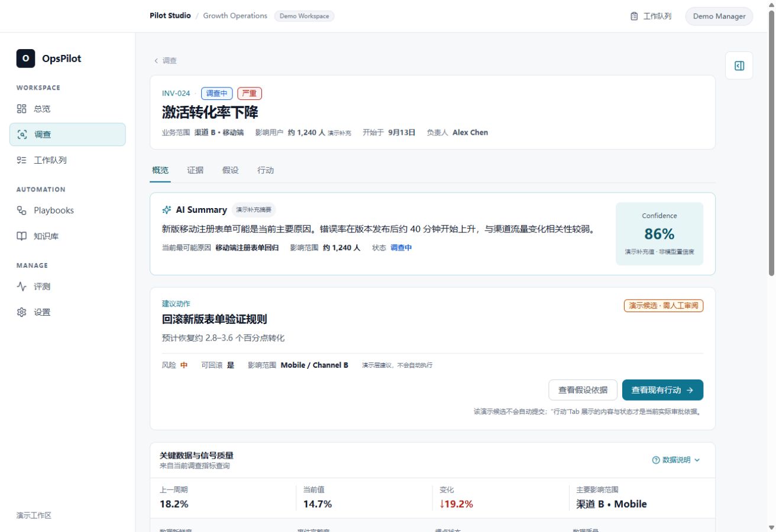Click the 渠道 B • Mobile scope value
The image size is (776, 532).
click(612, 504)
